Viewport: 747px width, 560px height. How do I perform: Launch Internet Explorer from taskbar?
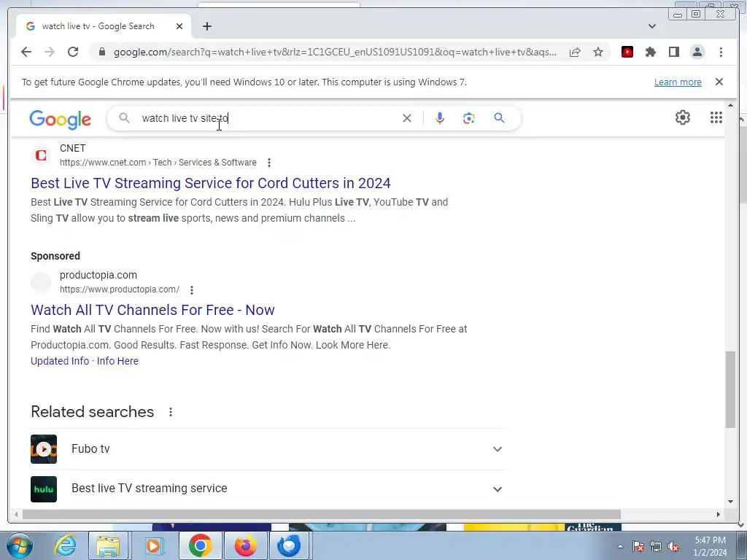tap(64, 545)
